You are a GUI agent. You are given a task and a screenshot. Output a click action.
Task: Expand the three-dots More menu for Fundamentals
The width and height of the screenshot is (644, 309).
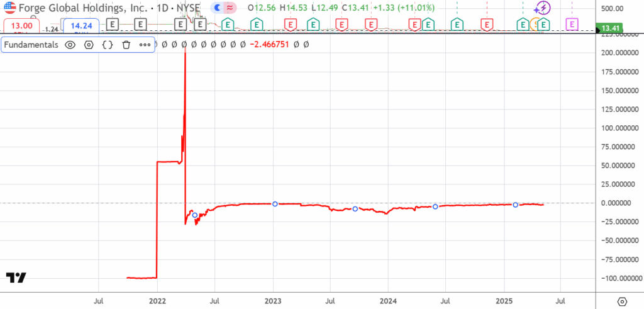coord(145,45)
